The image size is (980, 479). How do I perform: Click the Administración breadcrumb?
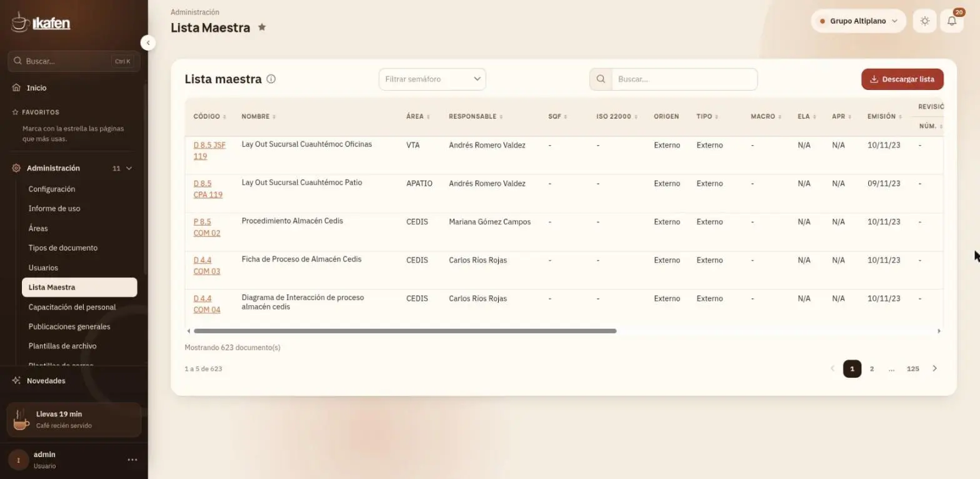195,12
